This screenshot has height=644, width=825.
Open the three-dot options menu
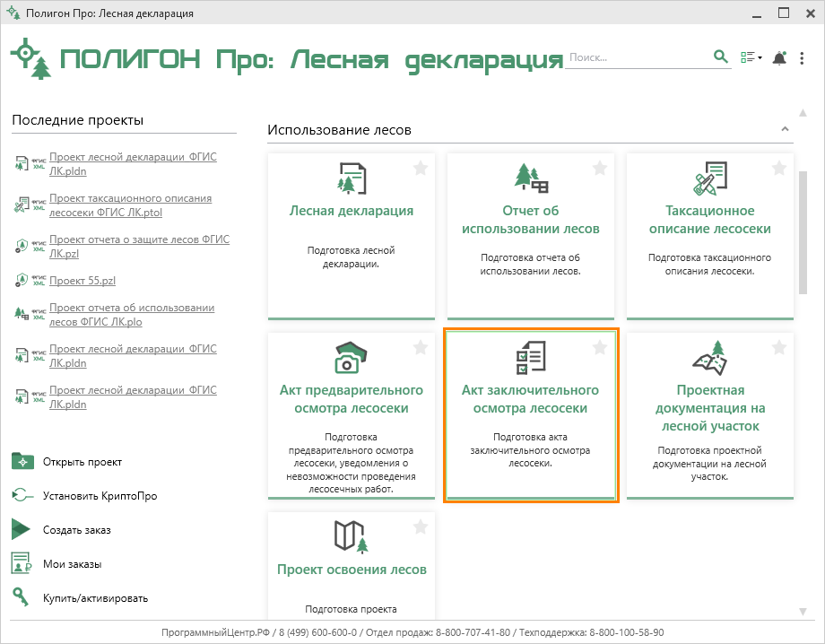pos(802,58)
